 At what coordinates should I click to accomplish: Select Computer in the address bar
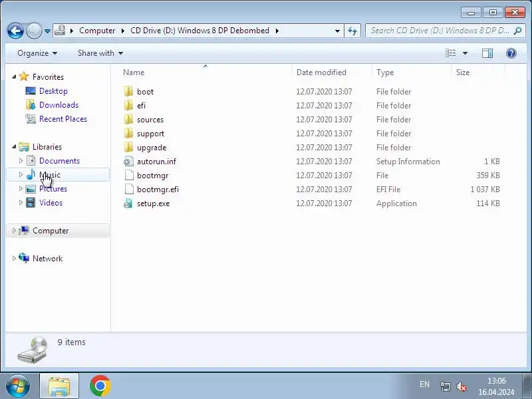tap(97, 31)
